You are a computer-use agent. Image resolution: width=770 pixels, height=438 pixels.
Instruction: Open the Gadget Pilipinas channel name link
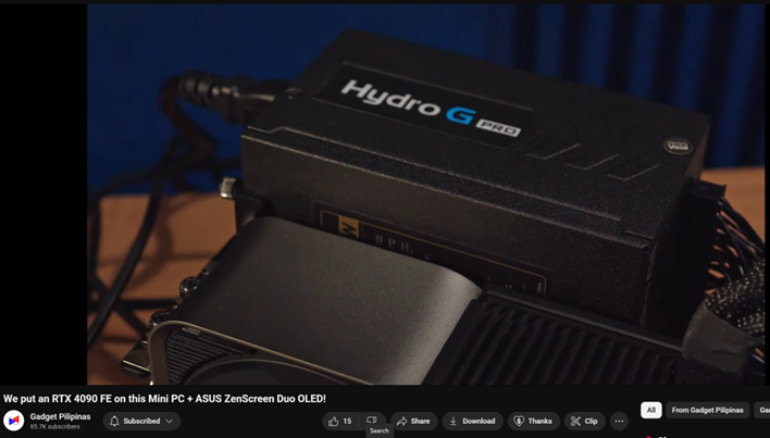[60, 416]
